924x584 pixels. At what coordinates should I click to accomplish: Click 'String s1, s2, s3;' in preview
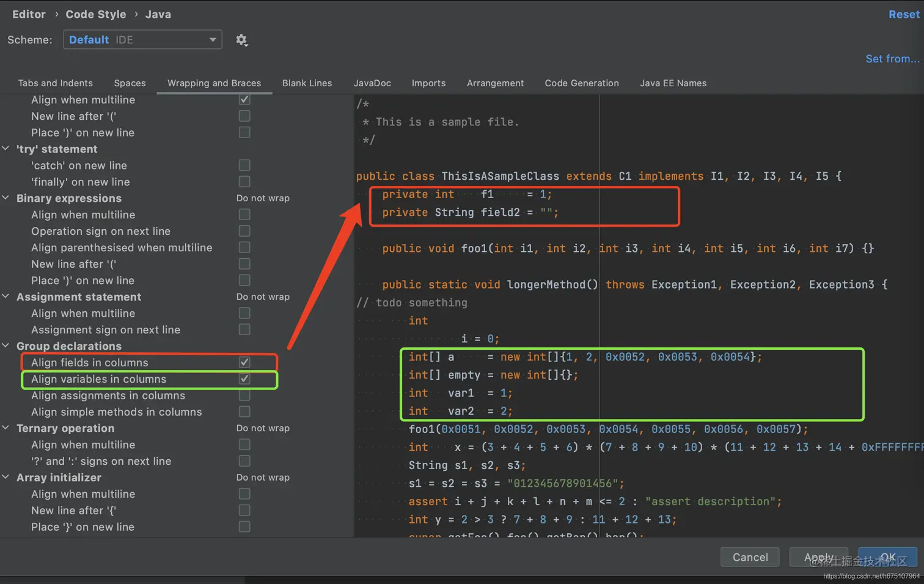click(x=467, y=465)
